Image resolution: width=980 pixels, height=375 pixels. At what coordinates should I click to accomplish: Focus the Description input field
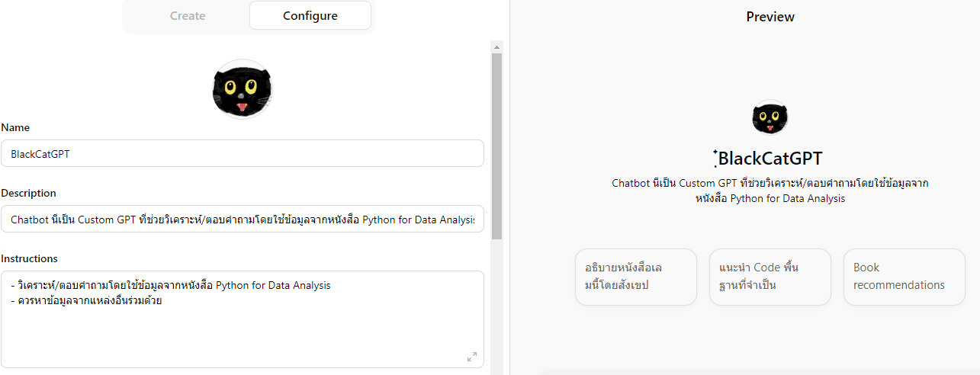(x=242, y=219)
